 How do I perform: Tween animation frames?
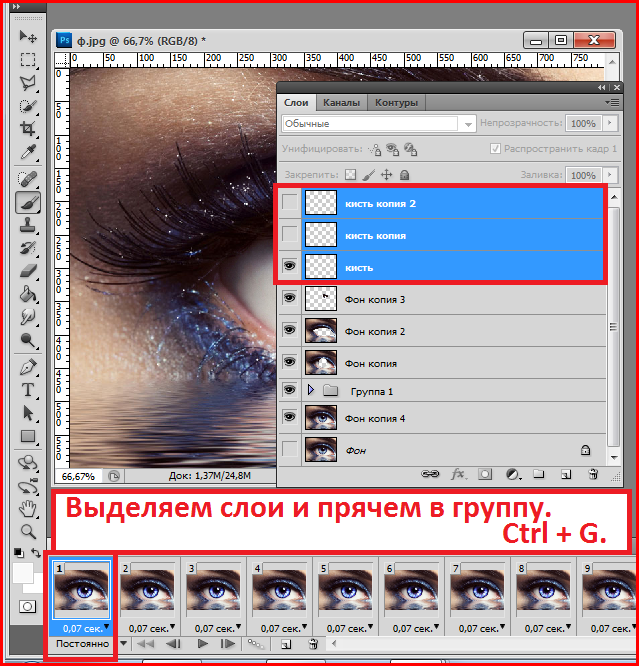[x=256, y=644]
